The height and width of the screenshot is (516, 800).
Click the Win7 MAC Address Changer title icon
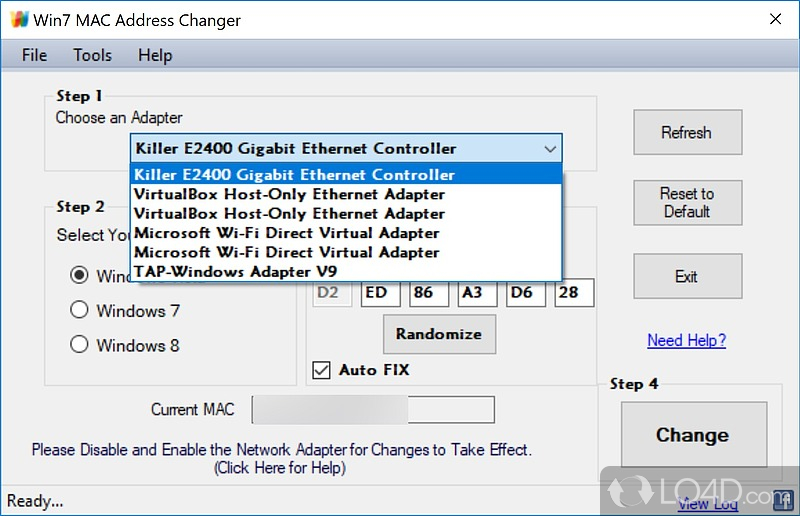(x=19, y=19)
